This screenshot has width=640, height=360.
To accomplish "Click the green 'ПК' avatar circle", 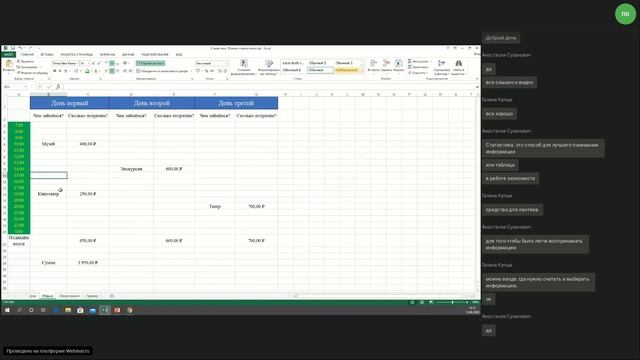I will [x=625, y=14].
